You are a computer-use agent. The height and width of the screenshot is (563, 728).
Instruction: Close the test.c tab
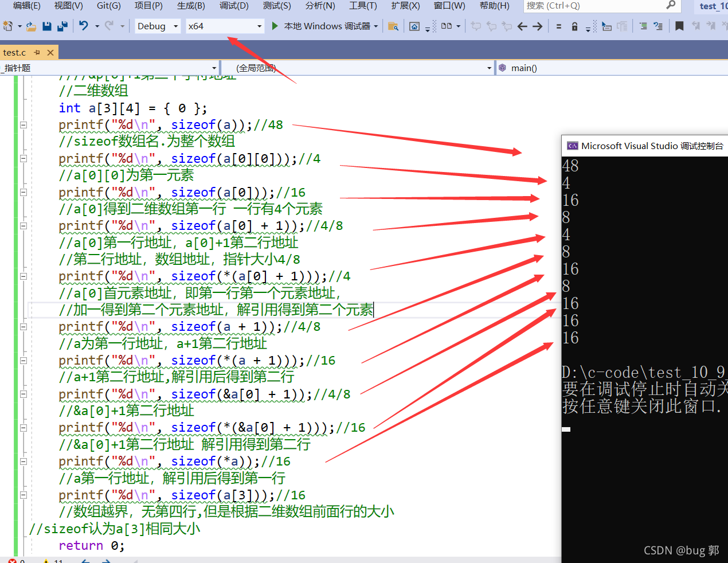coord(50,52)
